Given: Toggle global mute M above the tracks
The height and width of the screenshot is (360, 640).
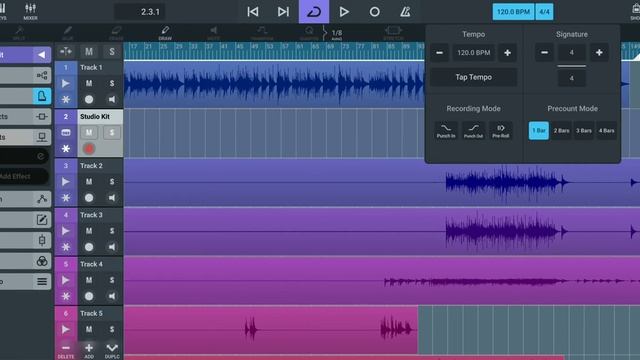Looking at the screenshot, I should click(89, 51).
